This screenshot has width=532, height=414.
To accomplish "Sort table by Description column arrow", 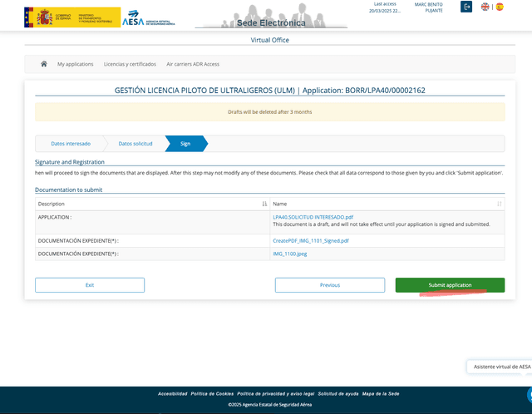I will click(x=264, y=204).
